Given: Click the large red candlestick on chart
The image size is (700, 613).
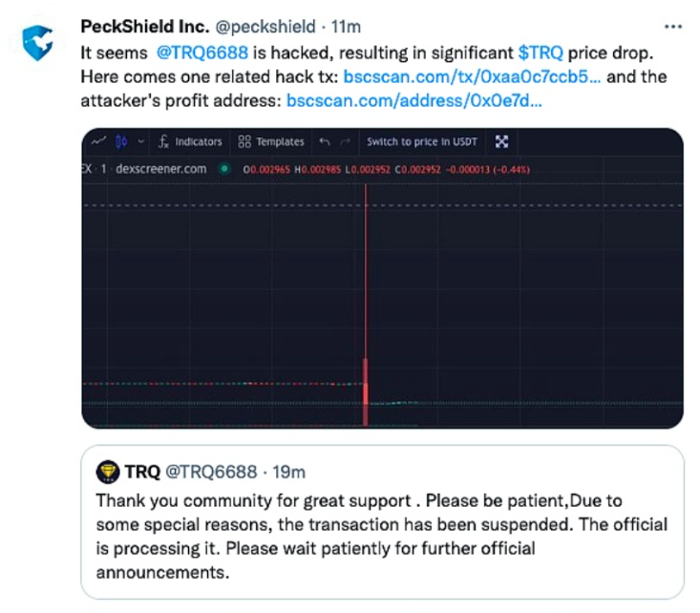Looking at the screenshot, I should (x=366, y=390).
